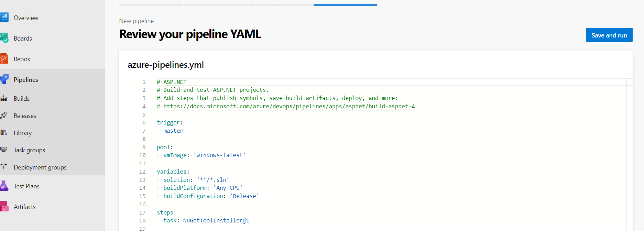Click the buildConfiguration 'Release' line
This screenshot has width=644, height=231.
[211, 196]
